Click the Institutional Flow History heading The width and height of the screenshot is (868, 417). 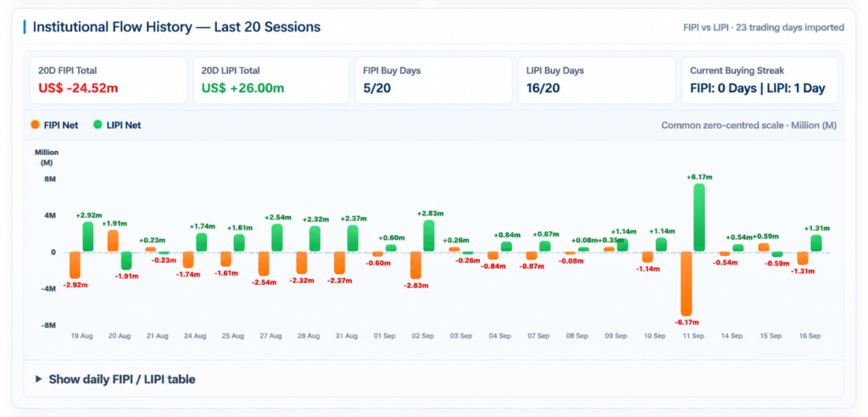(176, 26)
